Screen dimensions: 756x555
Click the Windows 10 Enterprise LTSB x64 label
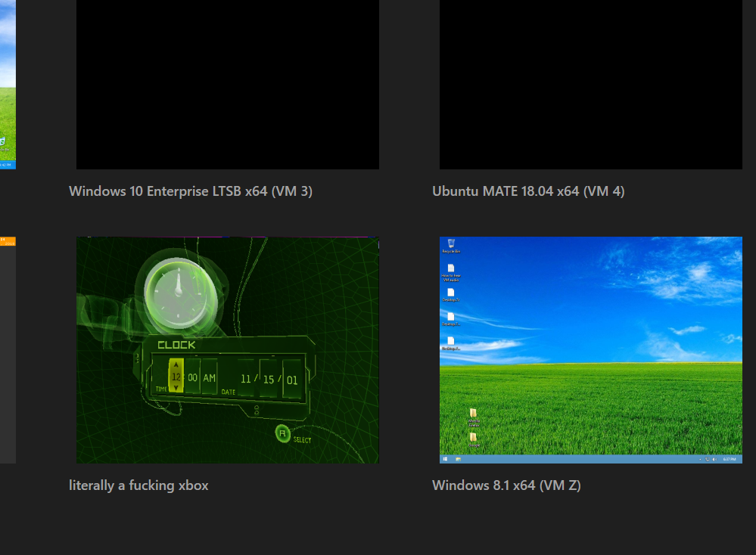[x=191, y=191]
